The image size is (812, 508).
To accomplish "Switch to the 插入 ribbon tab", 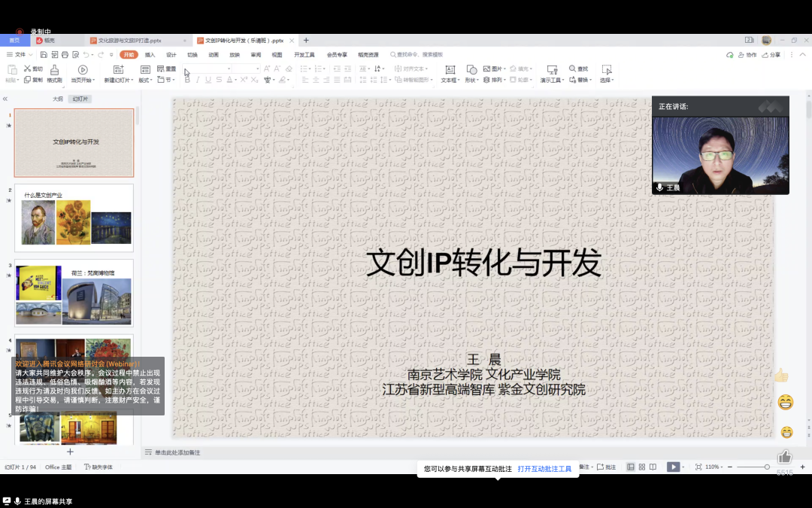I will tap(150, 54).
